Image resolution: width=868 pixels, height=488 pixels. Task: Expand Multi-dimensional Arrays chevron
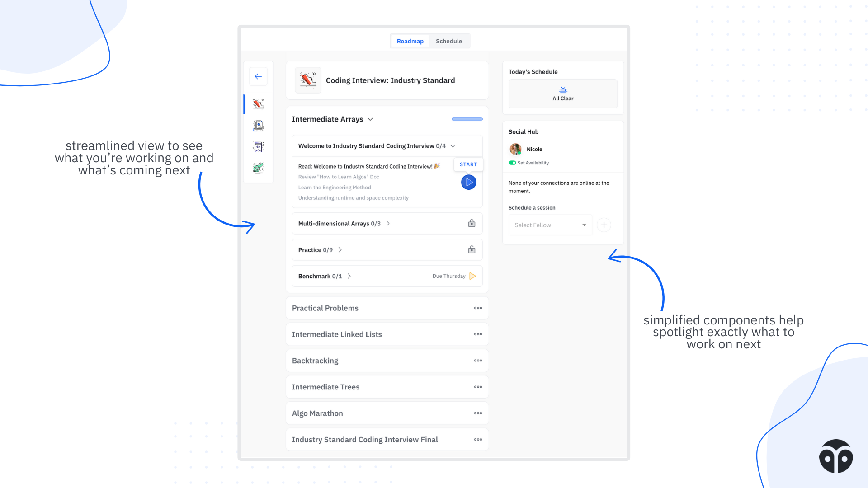point(388,224)
